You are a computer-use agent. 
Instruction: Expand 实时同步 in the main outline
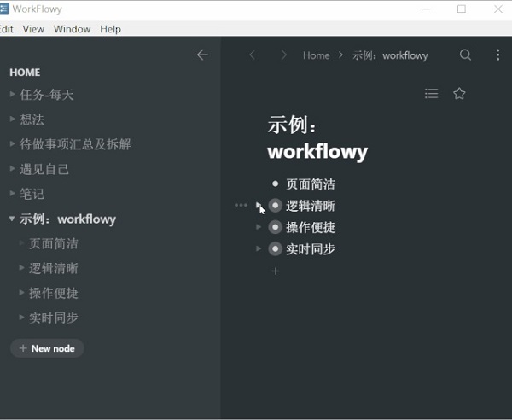tap(259, 248)
